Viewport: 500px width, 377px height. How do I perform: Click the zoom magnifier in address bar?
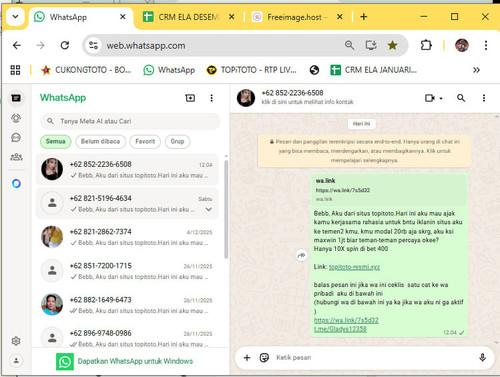click(349, 45)
